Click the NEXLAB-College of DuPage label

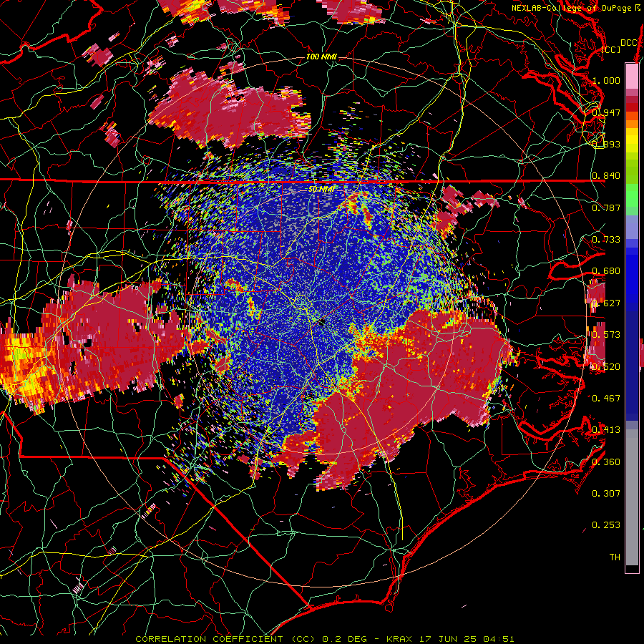click(577, 8)
